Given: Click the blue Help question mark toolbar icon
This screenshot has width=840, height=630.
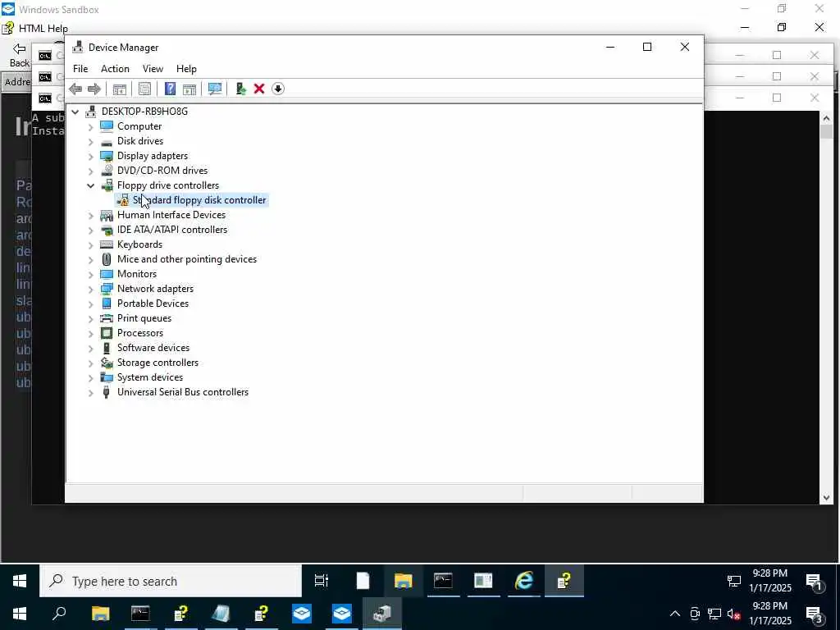Looking at the screenshot, I should click(x=170, y=89).
